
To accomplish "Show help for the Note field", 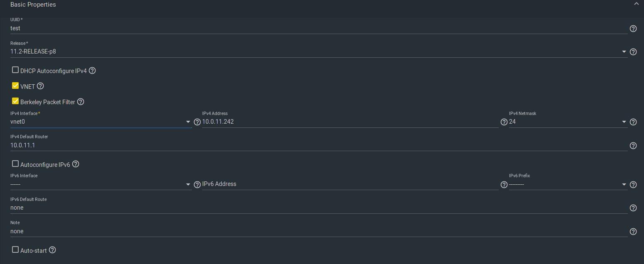I will (633, 232).
